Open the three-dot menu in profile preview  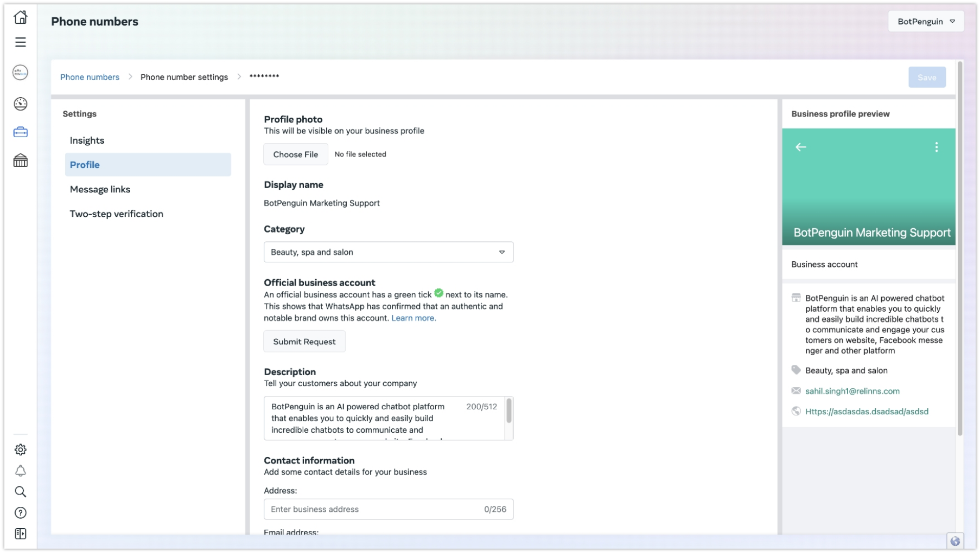click(937, 147)
